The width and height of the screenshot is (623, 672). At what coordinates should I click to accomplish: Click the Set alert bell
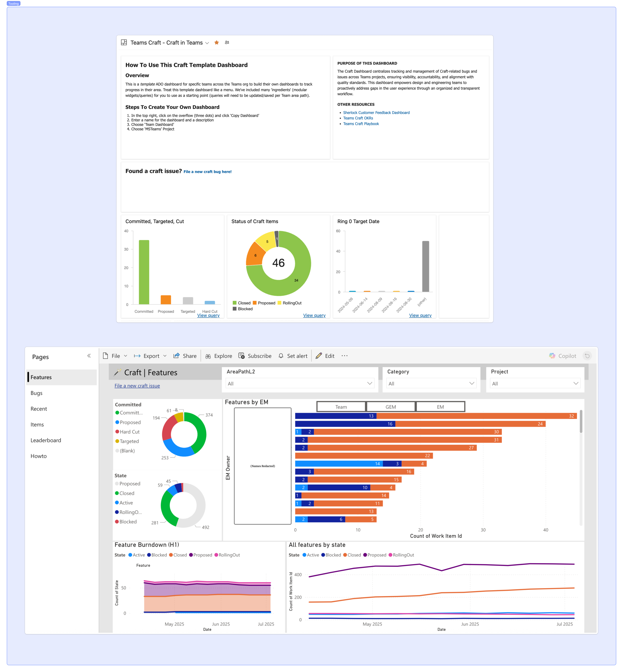[x=281, y=356]
